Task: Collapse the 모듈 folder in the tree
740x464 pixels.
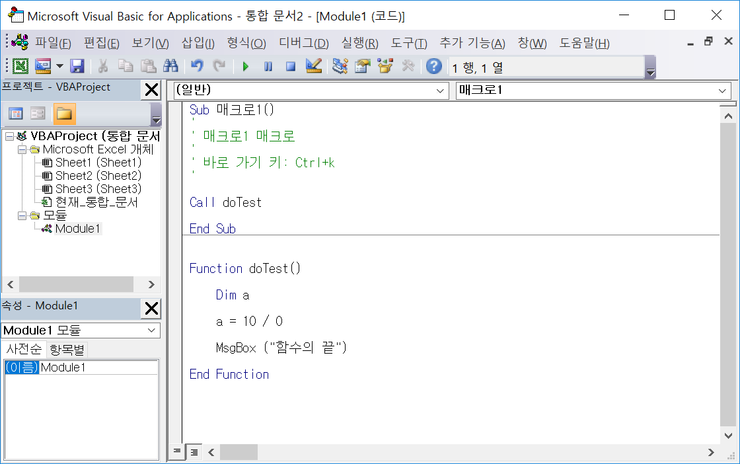Action: coord(22,215)
